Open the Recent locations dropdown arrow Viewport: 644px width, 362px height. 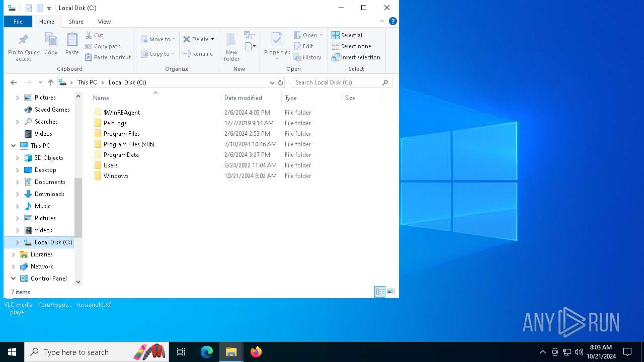40,82
